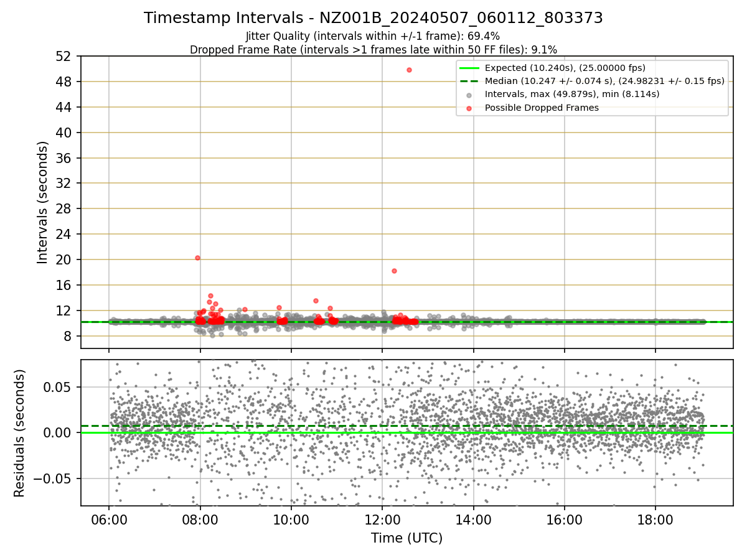Click the 'Intervals, max (49.879s), min (8.114s)' legend entry
Screen dimensions: 747x560
[572, 94]
